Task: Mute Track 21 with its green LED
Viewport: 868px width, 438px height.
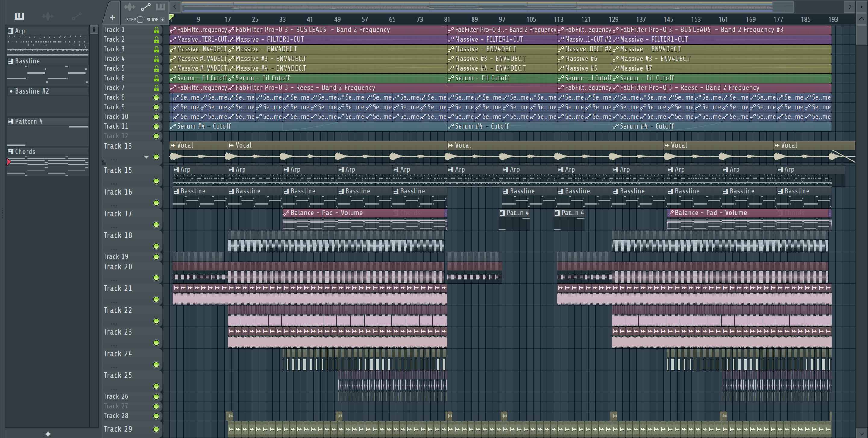Action: (156, 299)
